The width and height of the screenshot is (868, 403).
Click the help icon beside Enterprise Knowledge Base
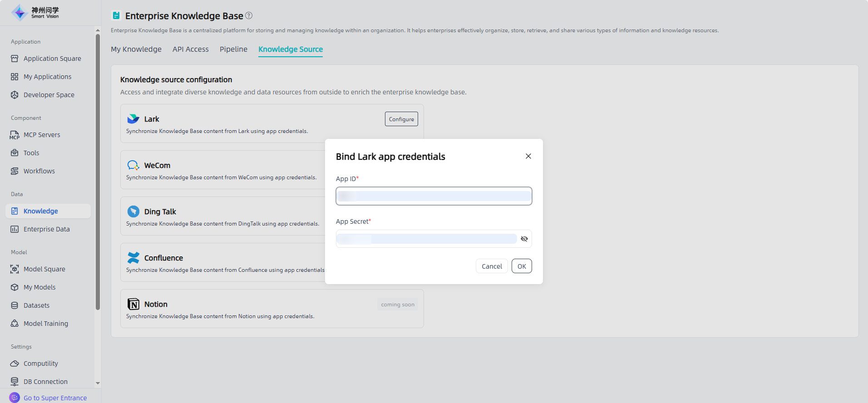(249, 15)
